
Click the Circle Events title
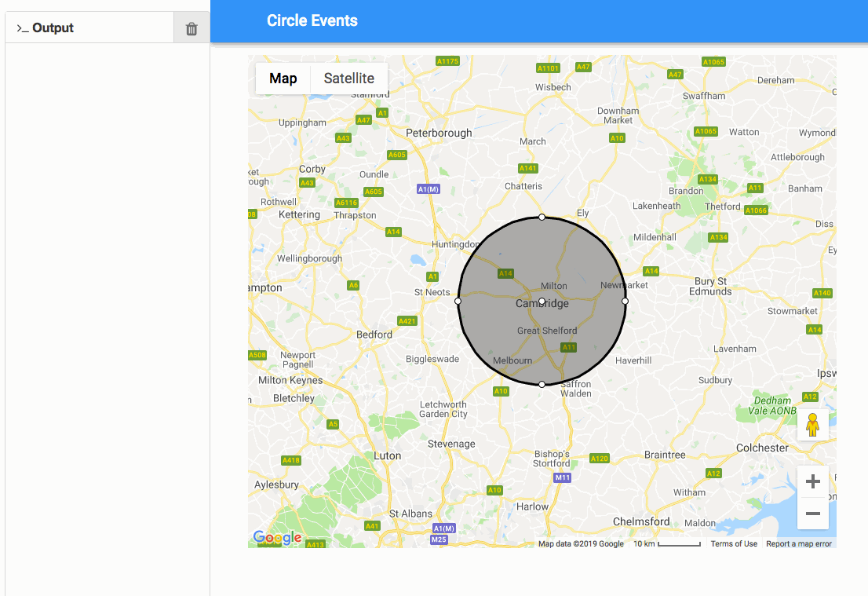tap(312, 20)
